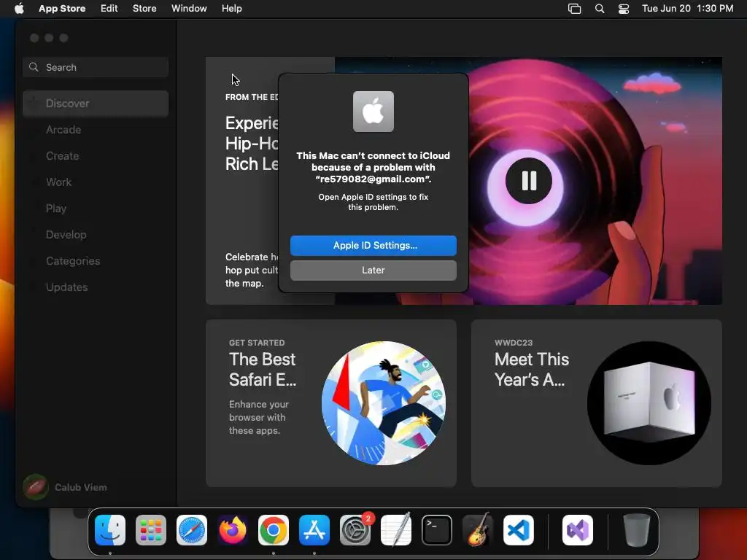
Task: Open Control Center in menu bar
Action: (624, 9)
